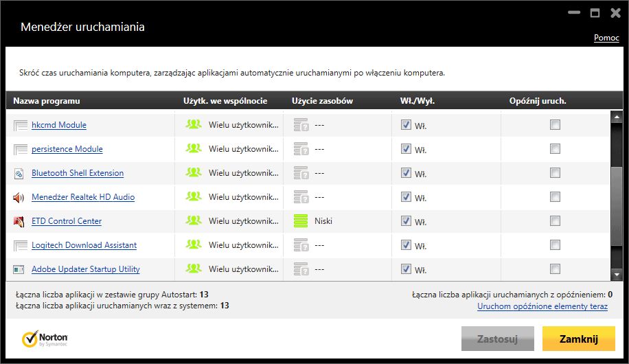Click the Adobe Updater Startup Utility icon

[x=19, y=270]
